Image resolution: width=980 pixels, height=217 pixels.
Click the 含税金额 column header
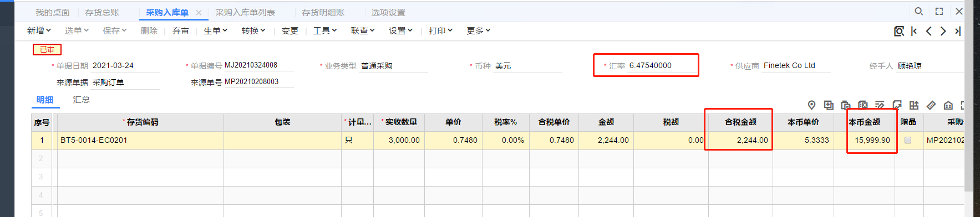[740, 122]
